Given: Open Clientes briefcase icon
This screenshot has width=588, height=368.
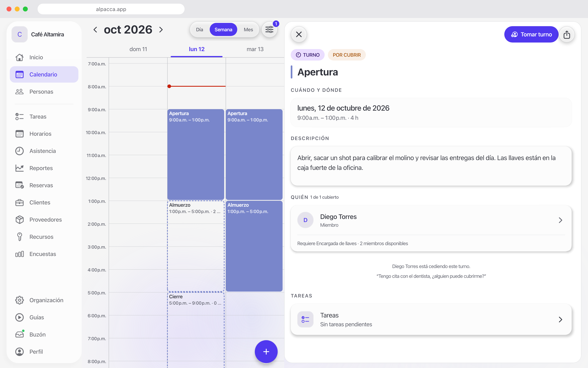Looking at the screenshot, I should [x=19, y=202].
